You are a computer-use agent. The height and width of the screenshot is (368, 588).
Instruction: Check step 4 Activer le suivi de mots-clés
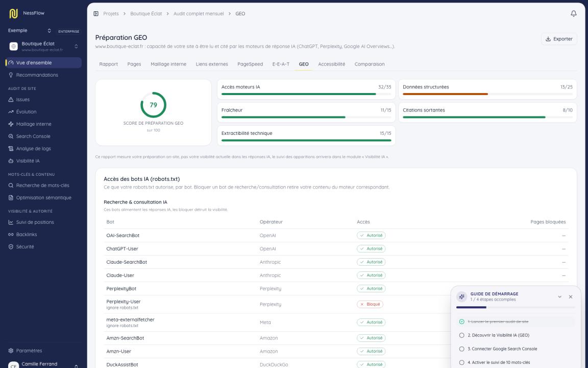(461, 362)
